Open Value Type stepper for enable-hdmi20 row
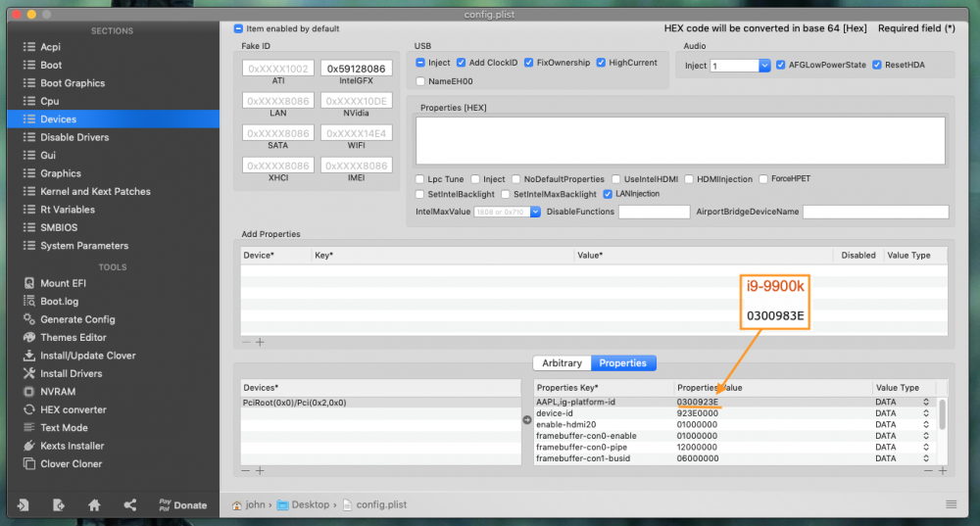Image resolution: width=980 pixels, height=526 pixels. pyautogui.click(x=926, y=425)
